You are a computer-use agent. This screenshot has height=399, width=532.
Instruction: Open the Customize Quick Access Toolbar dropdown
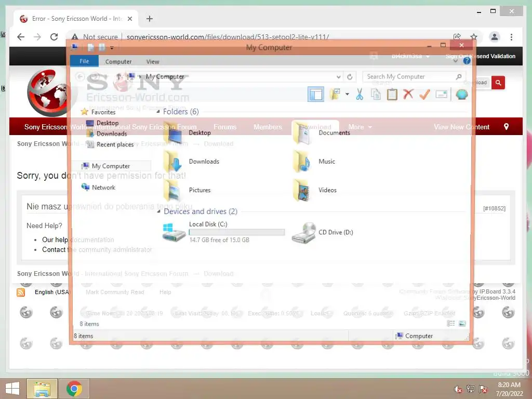tap(112, 48)
